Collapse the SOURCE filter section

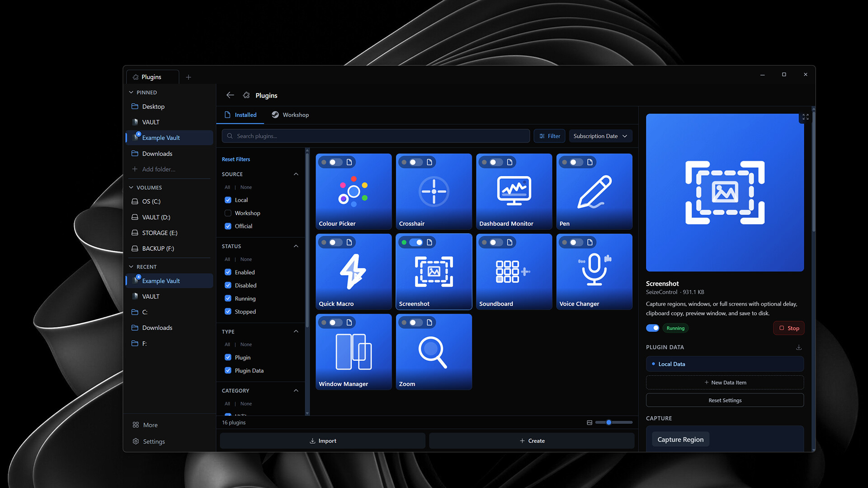click(x=296, y=174)
